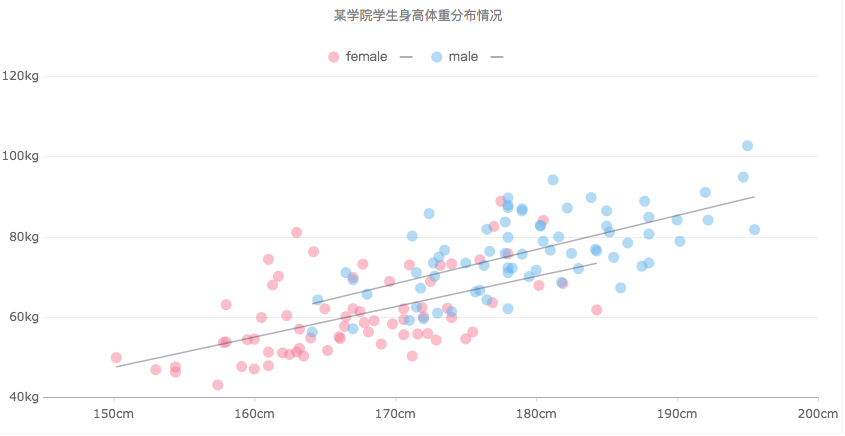This screenshot has width=845, height=436.
Task: Click the 200cm x-axis label
Action: (817, 415)
